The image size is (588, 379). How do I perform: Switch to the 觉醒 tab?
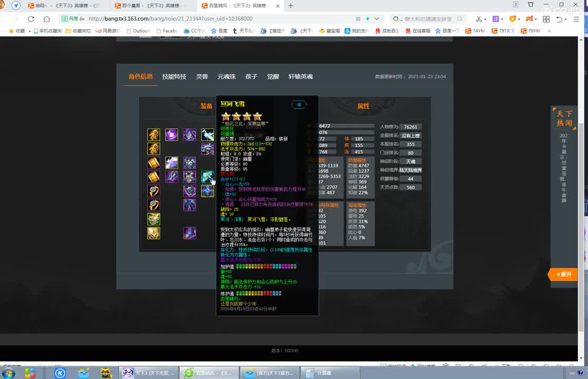coord(272,76)
